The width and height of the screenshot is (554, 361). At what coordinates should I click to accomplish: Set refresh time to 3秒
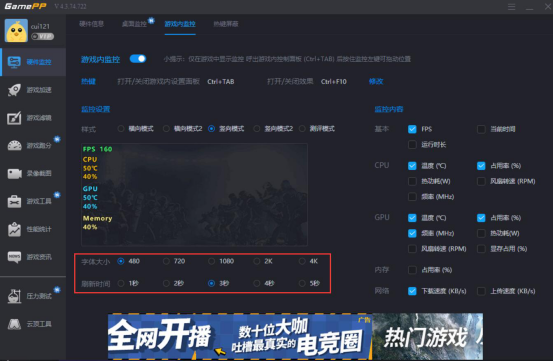211,283
